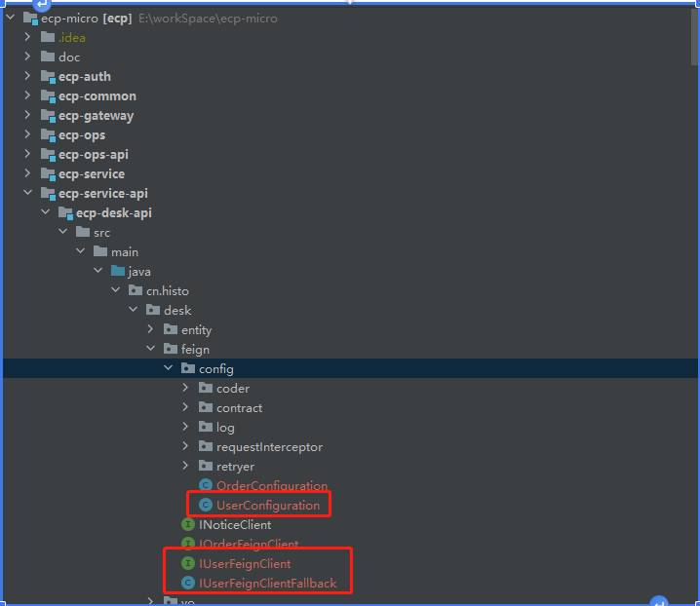This screenshot has height=606, width=700.
Task: Click the cn.histo package icon
Action: [136, 290]
